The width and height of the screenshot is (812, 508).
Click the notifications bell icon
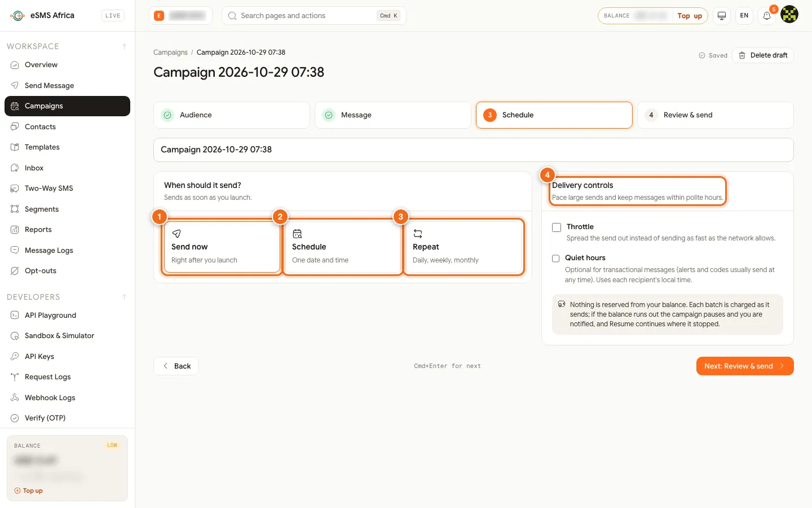pyautogui.click(x=767, y=16)
